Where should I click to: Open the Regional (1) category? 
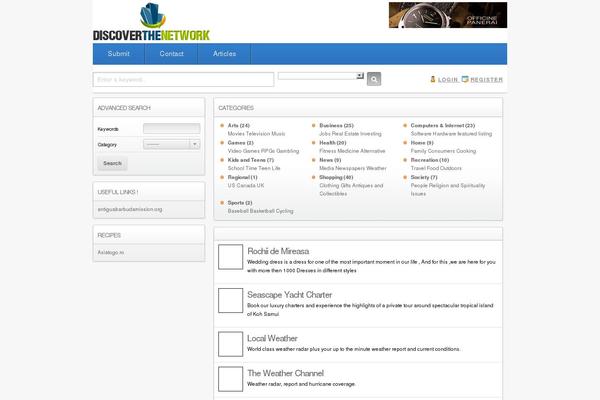(242, 177)
